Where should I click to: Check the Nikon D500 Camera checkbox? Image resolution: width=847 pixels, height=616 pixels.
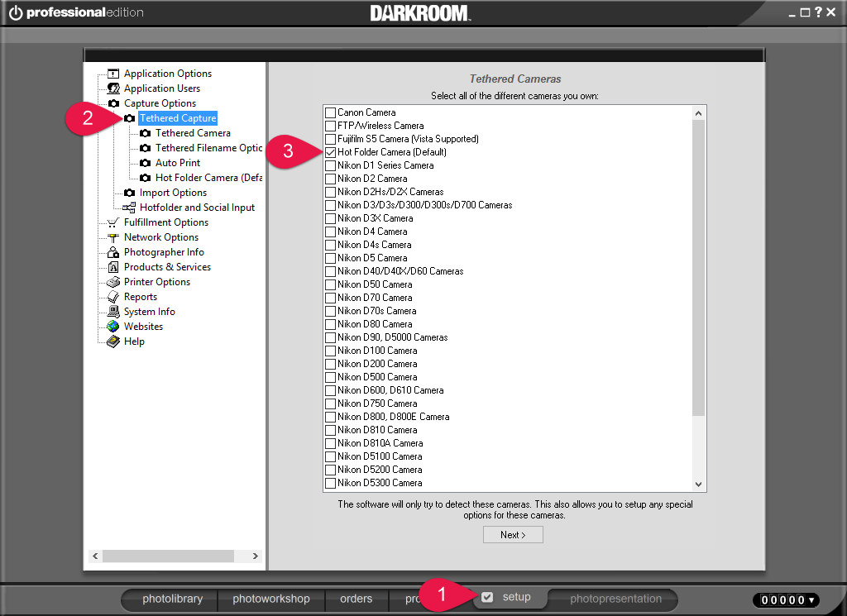[331, 377]
